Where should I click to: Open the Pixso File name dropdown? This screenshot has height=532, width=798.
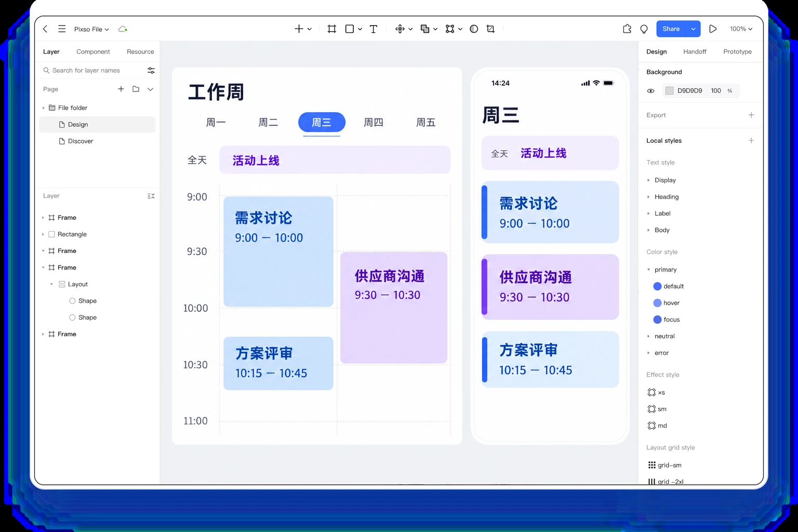[91, 29]
